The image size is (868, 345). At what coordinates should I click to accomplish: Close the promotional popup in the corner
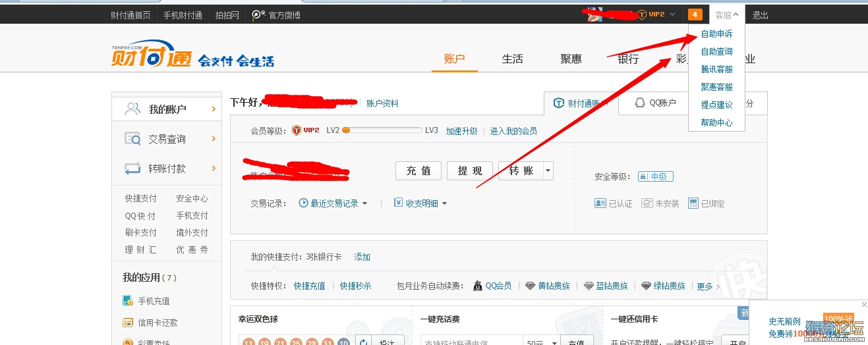(864, 304)
